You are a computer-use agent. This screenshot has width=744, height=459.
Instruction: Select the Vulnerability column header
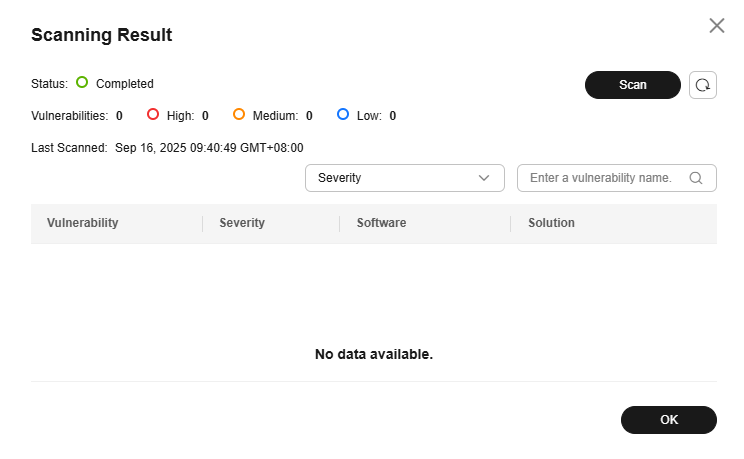pyautogui.click(x=83, y=223)
